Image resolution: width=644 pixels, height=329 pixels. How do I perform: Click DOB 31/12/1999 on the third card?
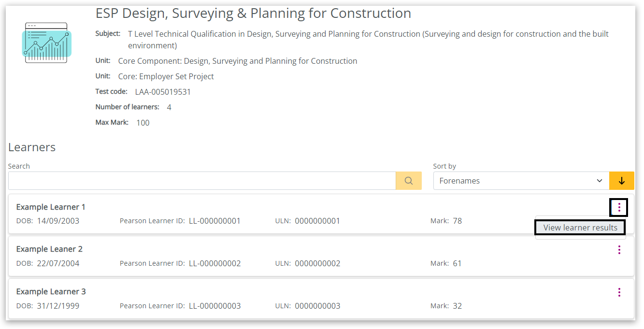[58, 306]
